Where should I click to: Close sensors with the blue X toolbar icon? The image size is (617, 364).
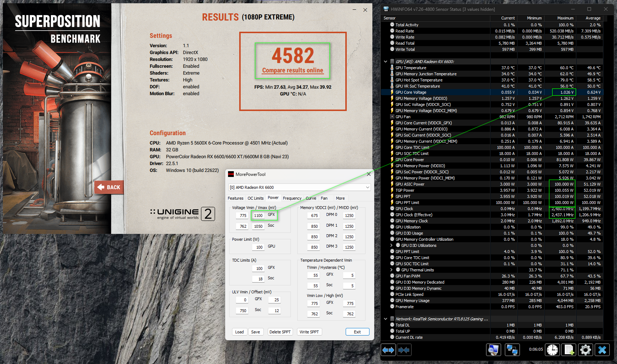[602, 350]
